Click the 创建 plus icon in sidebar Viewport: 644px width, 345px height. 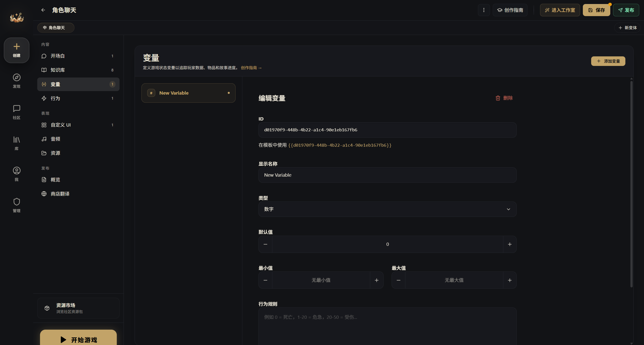[x=17, y=50]
